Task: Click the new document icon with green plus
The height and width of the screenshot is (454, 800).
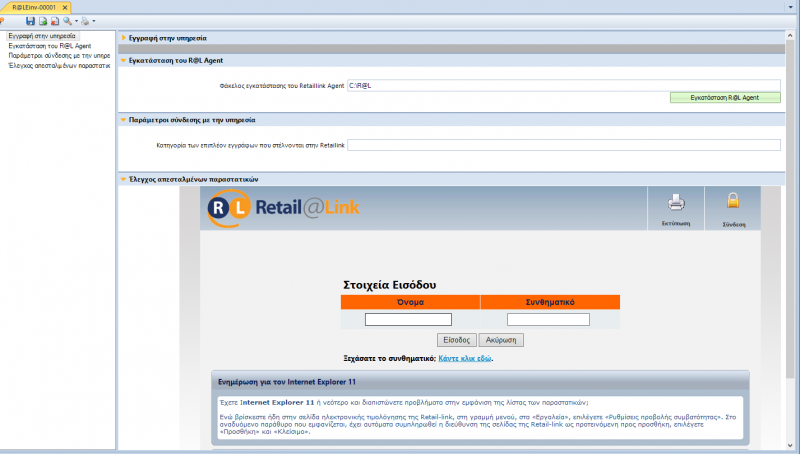Action: click(43, 21)
